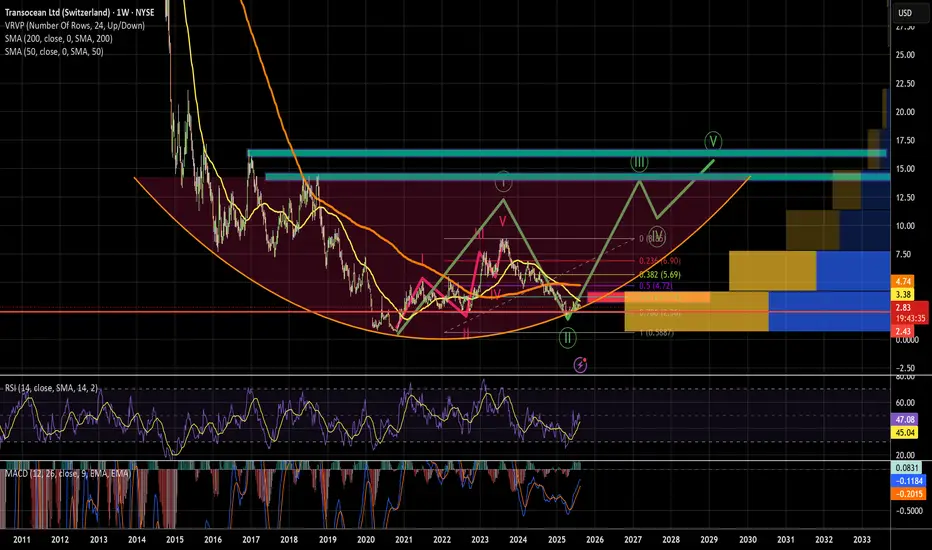Select the circled green wave III label
932x550 pixels.
click(639, 162)
